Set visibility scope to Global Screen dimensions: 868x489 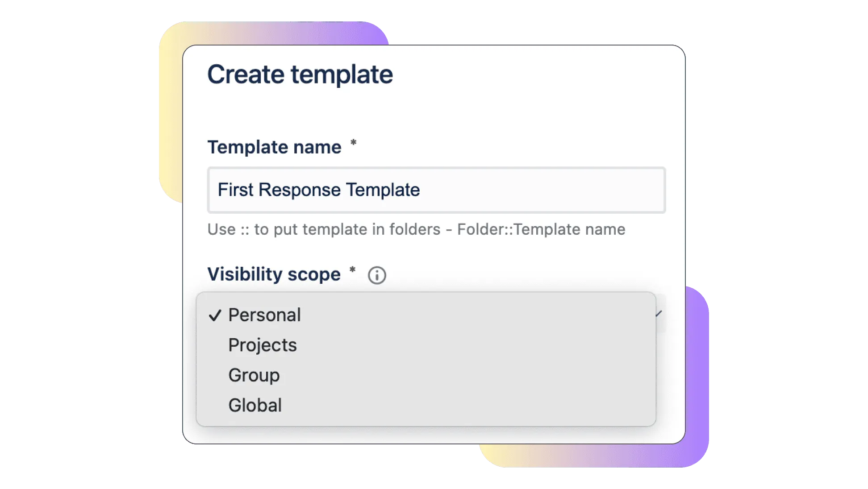(x=255, y=406)
